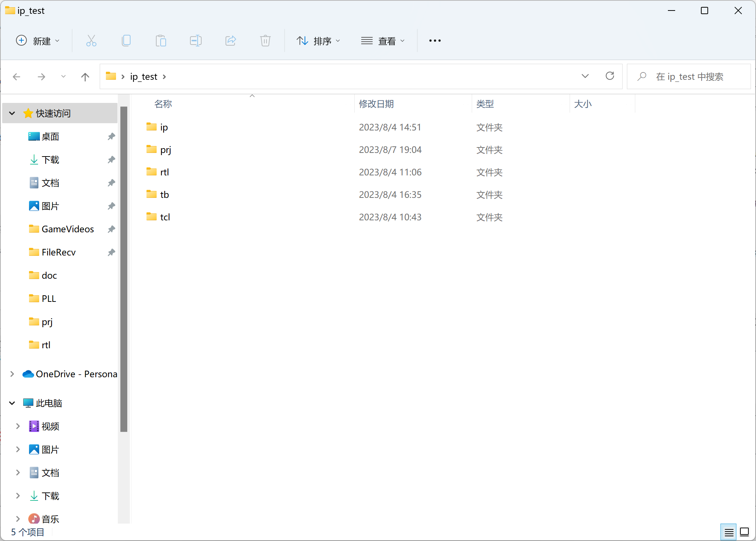
Task: Open the New (新建) menu
Action: pyautogui.click(x=38, y=41)
